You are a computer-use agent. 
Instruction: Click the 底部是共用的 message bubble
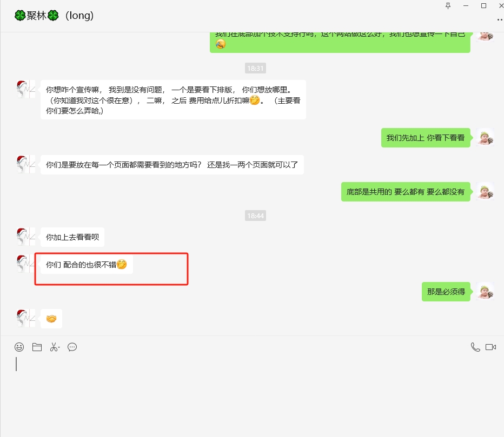[406, 192]
